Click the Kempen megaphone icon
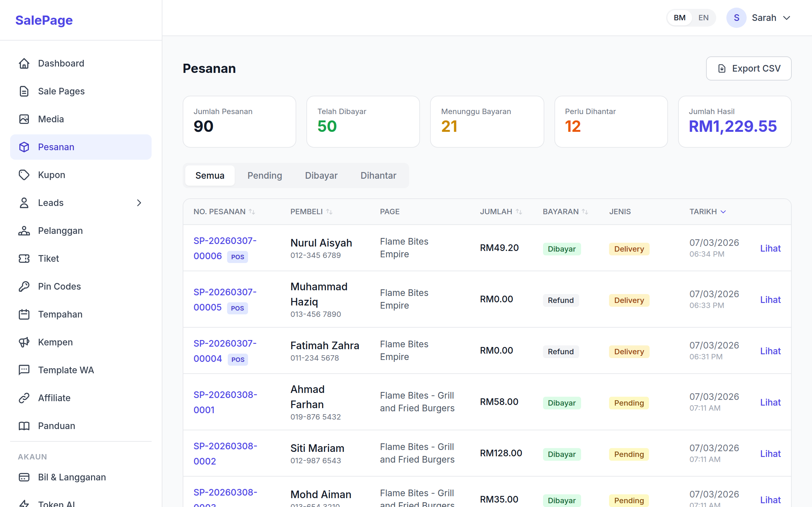This screenshot has height=507, width=812. point(24,342)
